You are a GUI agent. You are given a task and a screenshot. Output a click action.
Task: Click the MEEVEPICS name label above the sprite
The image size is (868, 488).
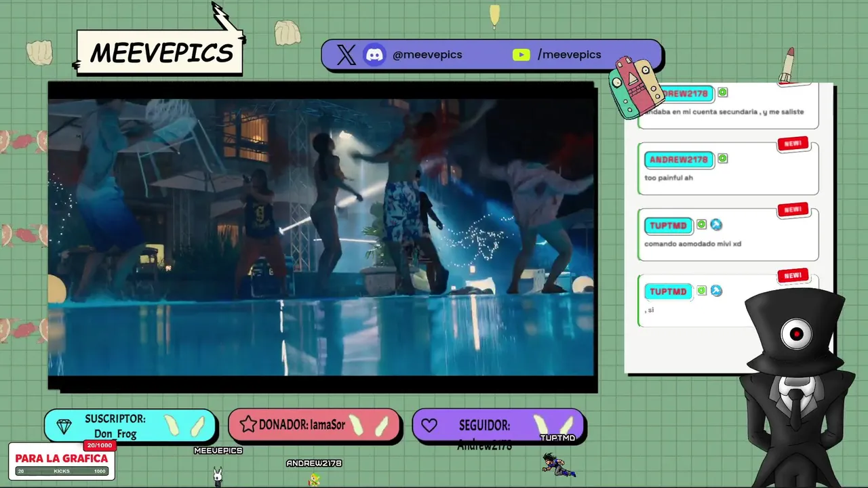(218, 451)
